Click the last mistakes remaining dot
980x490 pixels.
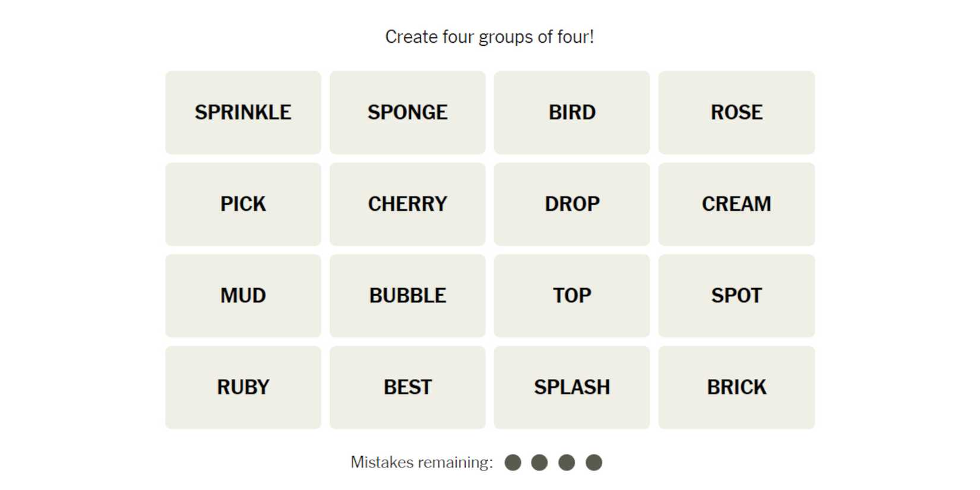[x=594, y=463]
